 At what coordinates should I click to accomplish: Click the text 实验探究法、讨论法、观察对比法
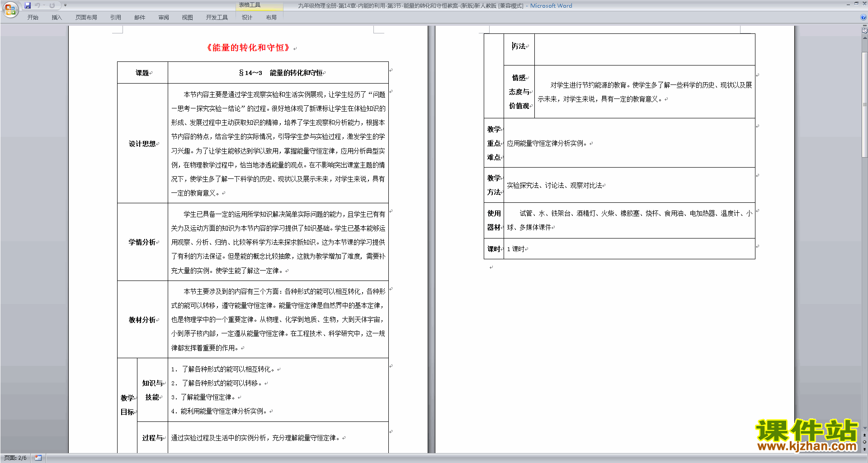(554, 185)
